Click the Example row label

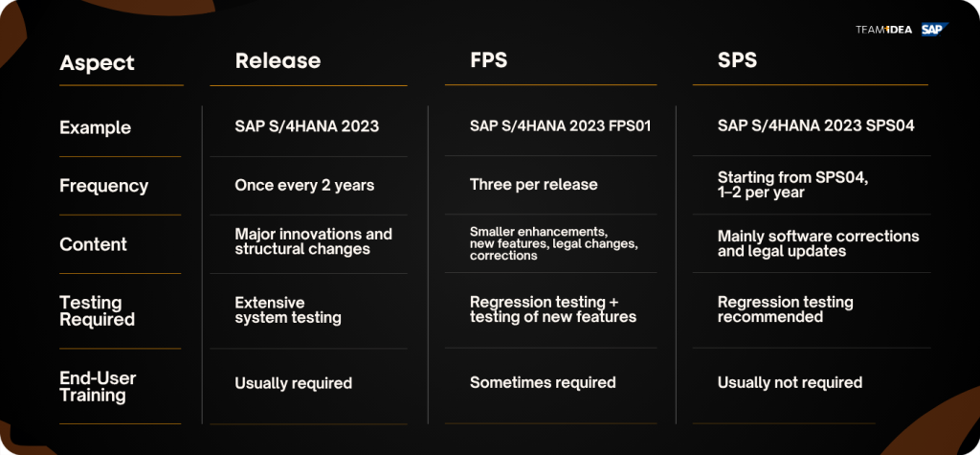coord(96,127)
